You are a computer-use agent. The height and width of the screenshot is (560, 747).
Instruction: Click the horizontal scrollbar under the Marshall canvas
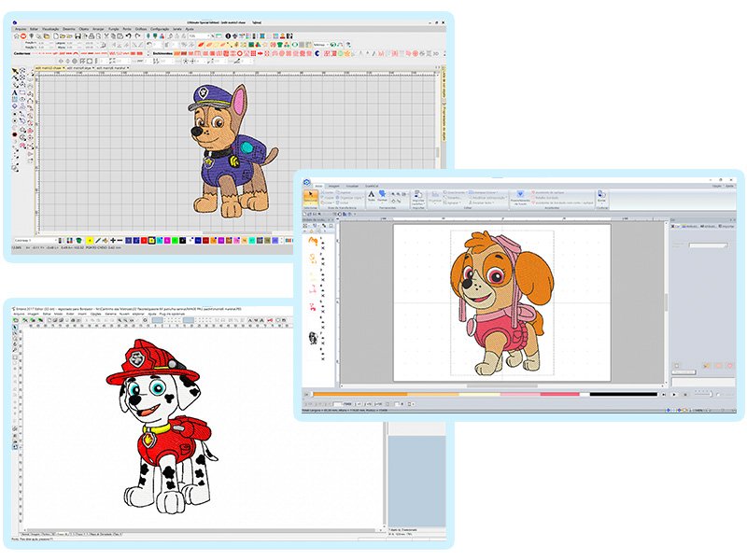[200, 530]
